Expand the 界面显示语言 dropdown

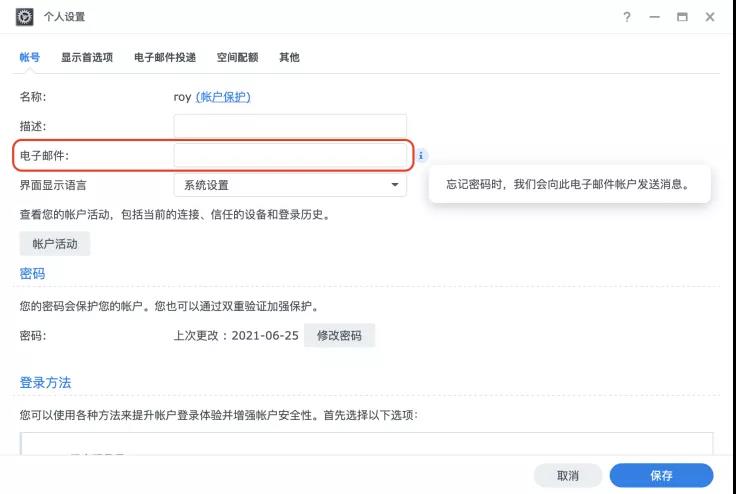click(290, 185)
